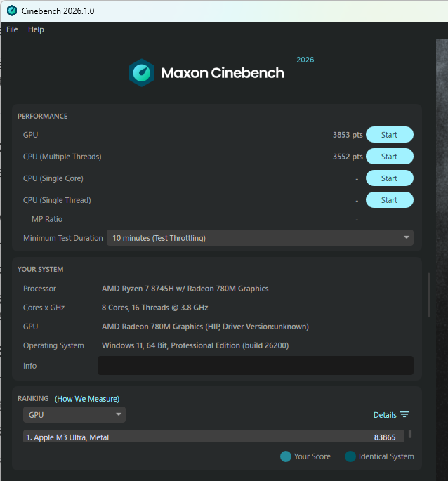448x481 pixels.
Task: Expand the Minimum Test Duration dropdown
Action: (260, 238)
